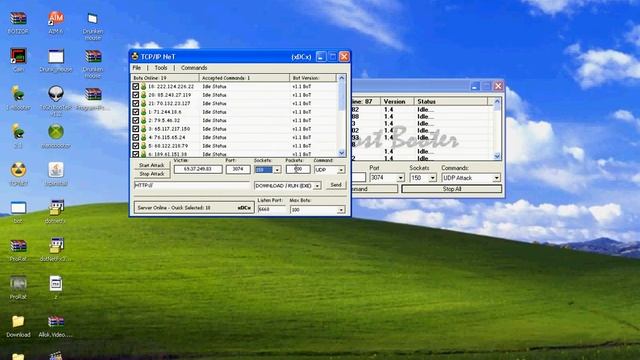The height and width of the screenshot is (360, 640).
Task: Click Stop All in the Booter window
Action: 452,189
